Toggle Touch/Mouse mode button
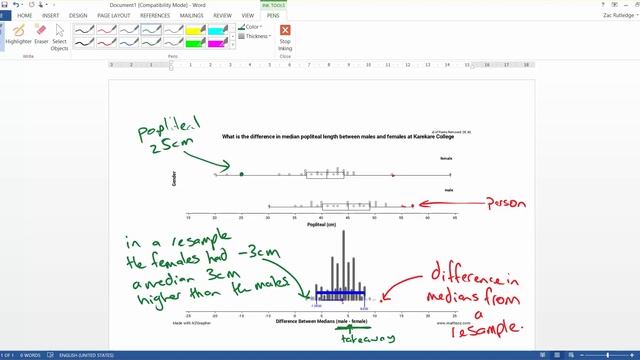The width and height of the screenshot is (640, 360). (41, 5)
